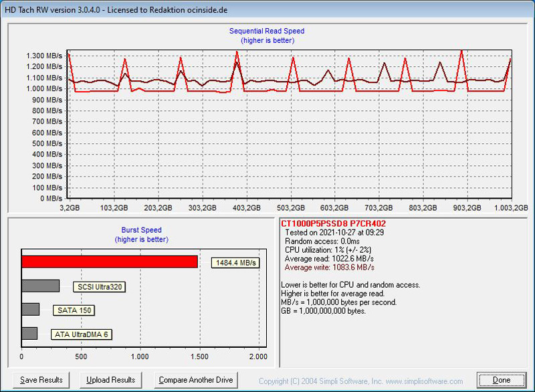Open Upload Results
This screenshot has width=535, height=392.
(110, 380)
